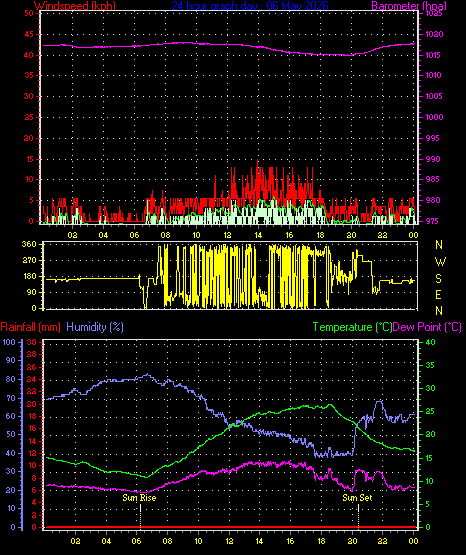The width and height of the screenshot is (466, 555).
Task: Click the red 28 rainfall axis value
Action: [x=32, y=354]
